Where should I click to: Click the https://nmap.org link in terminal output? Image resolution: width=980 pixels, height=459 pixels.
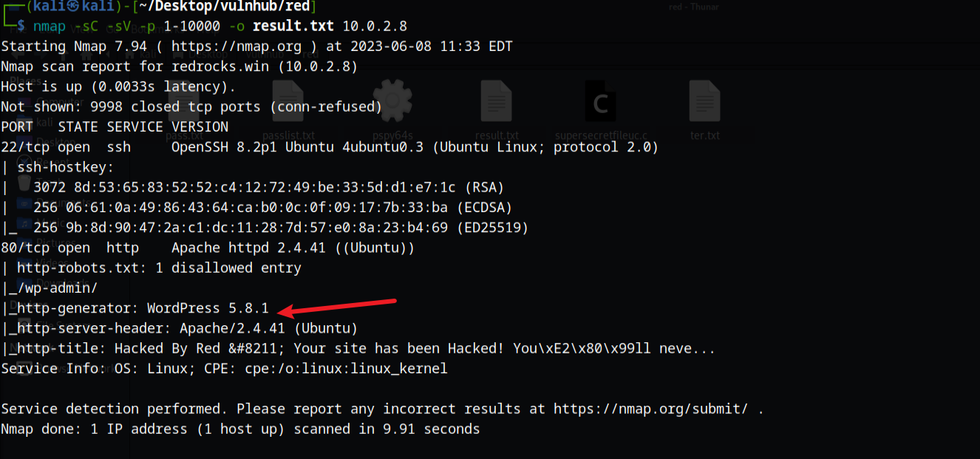point(237,47)
